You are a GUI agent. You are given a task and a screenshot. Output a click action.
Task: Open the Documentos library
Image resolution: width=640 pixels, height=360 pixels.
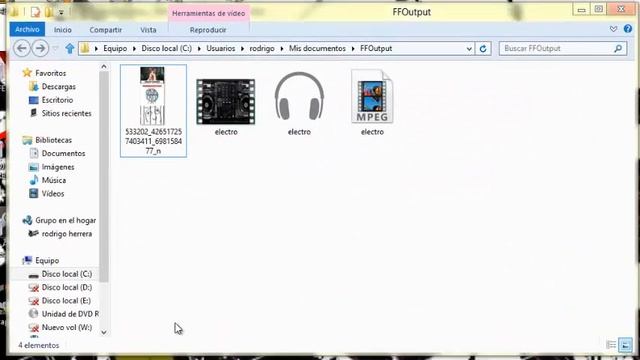63,153
